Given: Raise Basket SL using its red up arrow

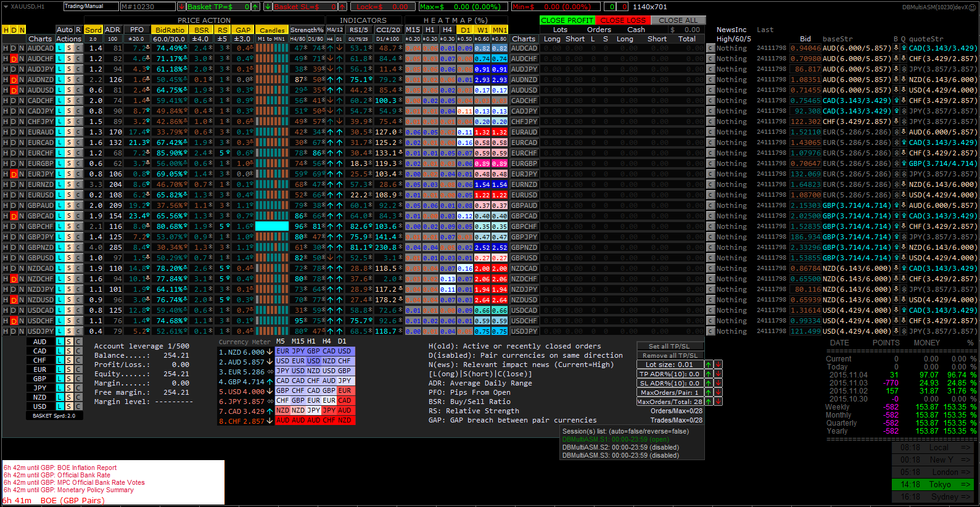Looking at the screenshot, I should coord(342,7).
